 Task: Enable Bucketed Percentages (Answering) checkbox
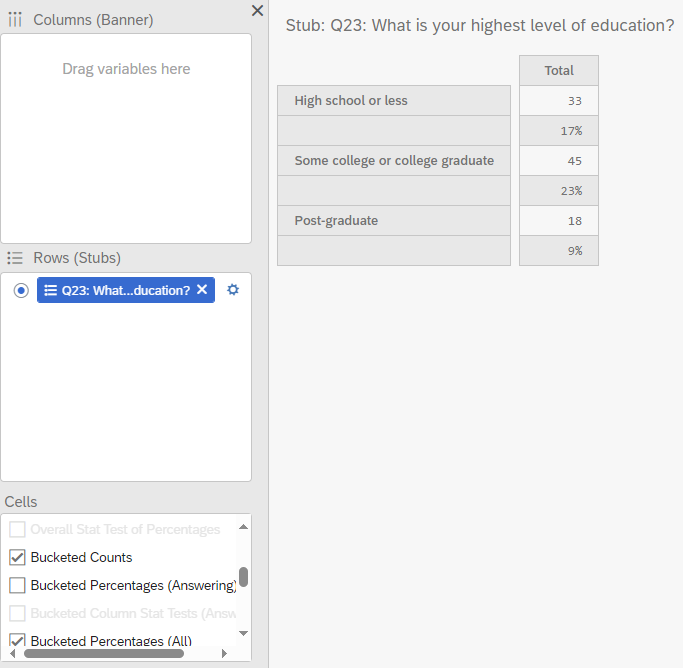17,585
